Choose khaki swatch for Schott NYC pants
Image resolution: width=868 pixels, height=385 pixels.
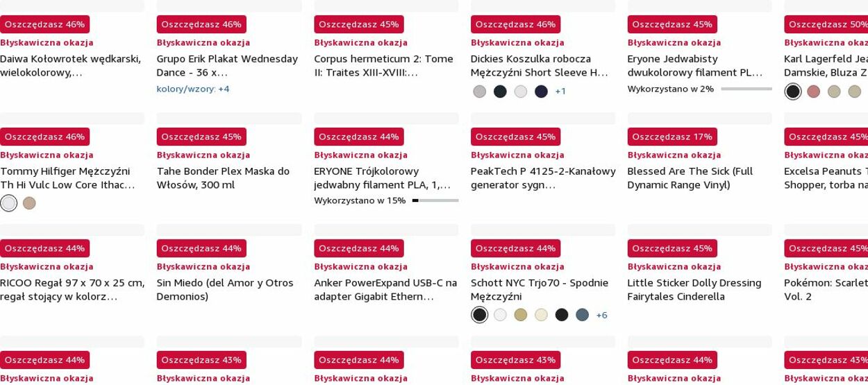[x=520, y=315]
